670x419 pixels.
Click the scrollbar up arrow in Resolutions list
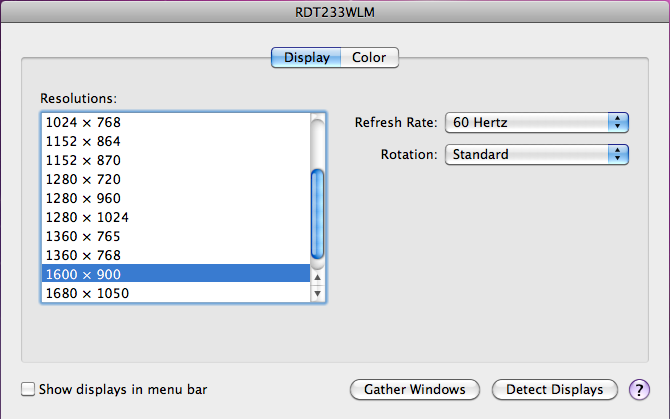(318, 278)
